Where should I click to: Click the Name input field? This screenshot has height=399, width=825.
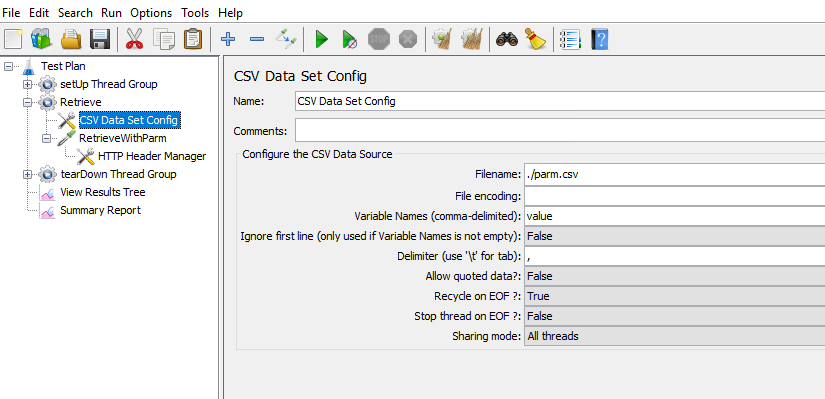point(560,101)
